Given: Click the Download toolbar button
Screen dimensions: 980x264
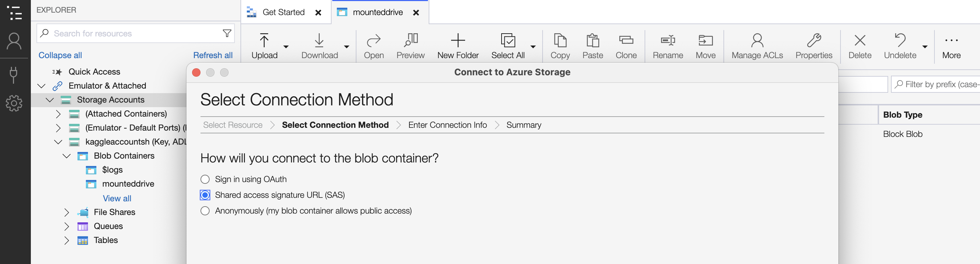Looking at the screenshot, I should [x=320, y=46].
